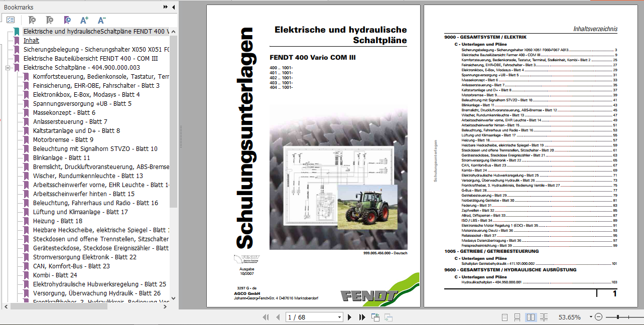Click the bookmarks panel scrollbar up arrow

pyautogui.click(x=173, y=31)
